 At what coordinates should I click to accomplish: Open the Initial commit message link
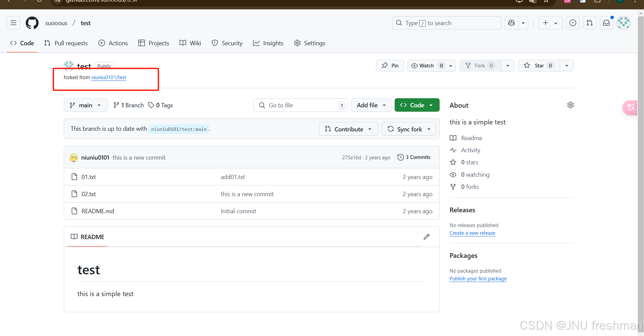click(x=238, y=211)
